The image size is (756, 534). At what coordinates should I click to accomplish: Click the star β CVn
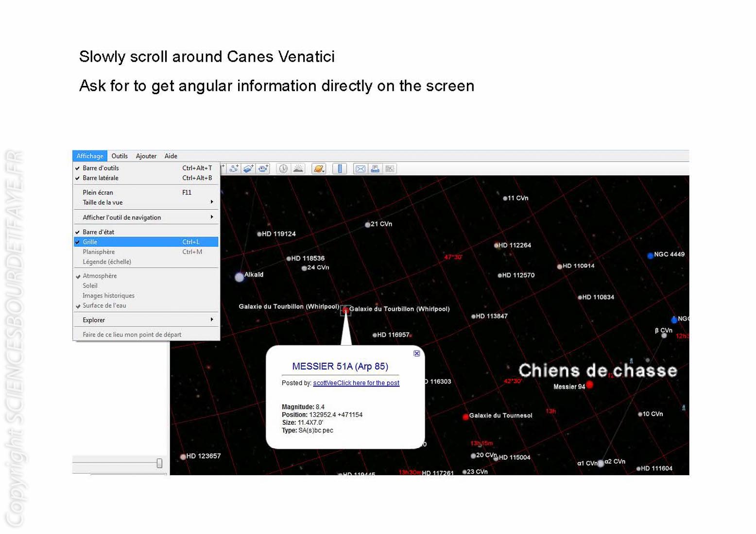coord(664,335)
